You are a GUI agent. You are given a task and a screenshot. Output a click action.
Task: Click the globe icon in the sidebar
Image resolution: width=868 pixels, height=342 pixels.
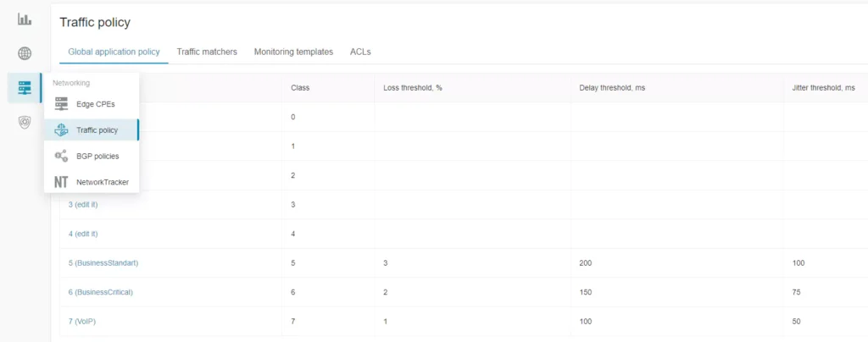(x=25, y=53)
